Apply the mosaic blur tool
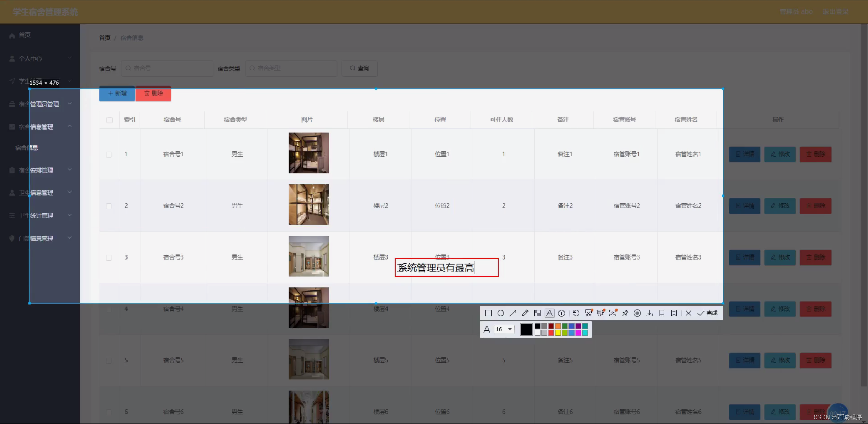The width and height of the screenshot is (868, 424). click(537, 313)
